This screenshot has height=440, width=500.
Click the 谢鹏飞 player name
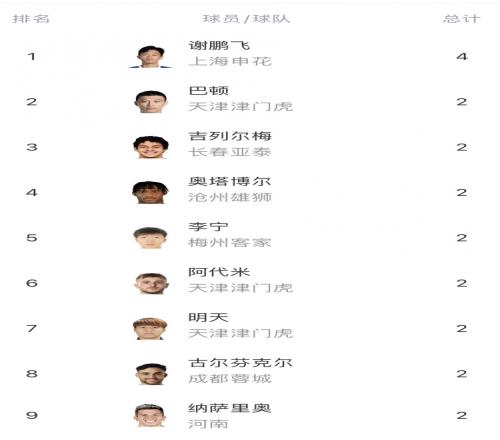pyautogui.click(x=219, y=45)
